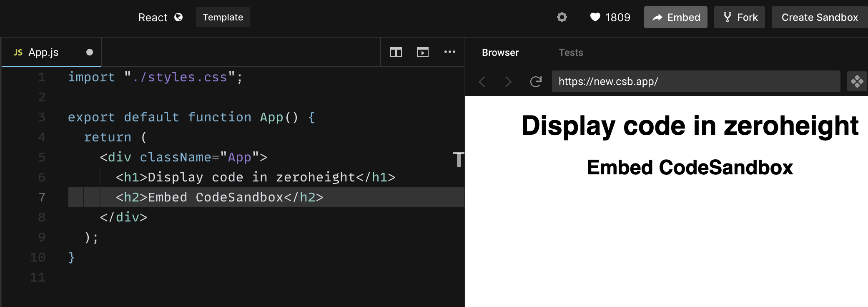Image resolution: width=868 pixels, height=307 pixels.
Task: Open sandbox settings gear icon
Action: tap(562, 17)
